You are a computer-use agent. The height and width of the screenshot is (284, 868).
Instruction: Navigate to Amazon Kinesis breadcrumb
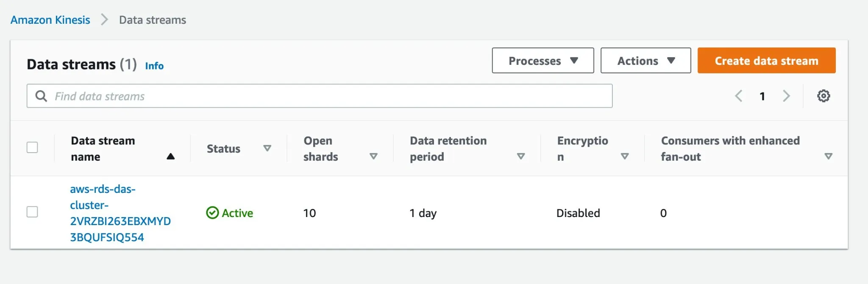point(50,20)
